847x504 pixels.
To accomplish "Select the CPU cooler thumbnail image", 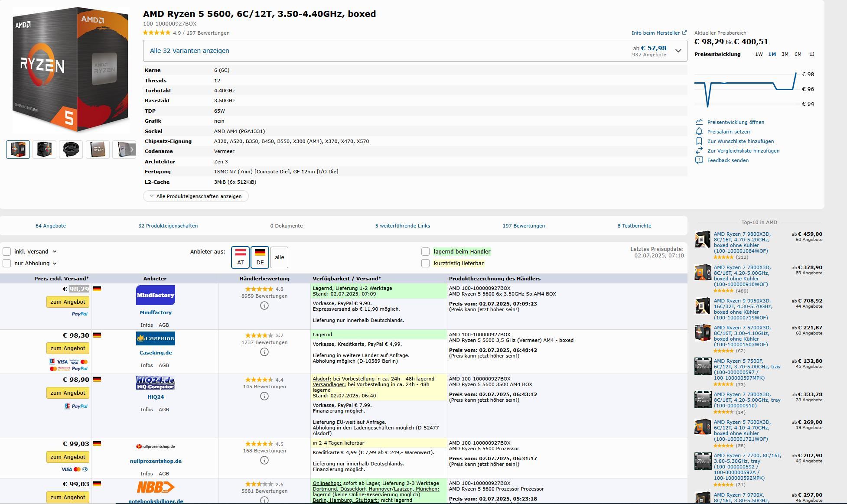I will 71,150.
